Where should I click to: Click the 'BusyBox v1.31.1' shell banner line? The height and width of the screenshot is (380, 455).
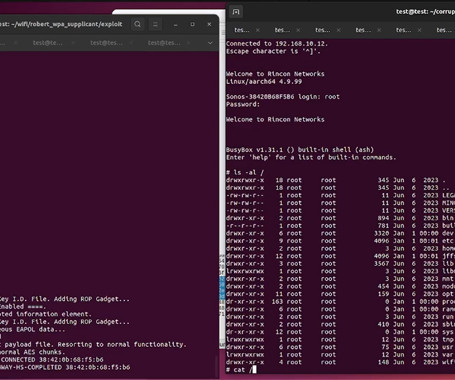tap(300, 150)
